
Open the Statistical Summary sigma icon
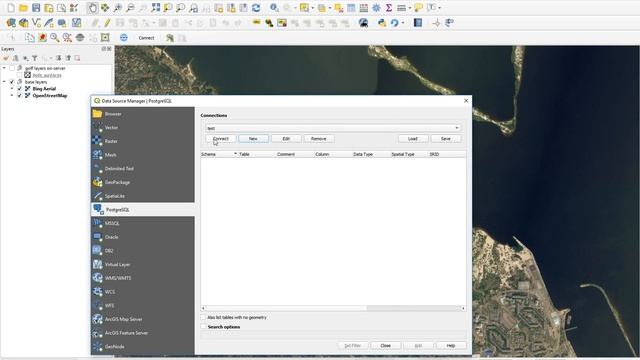(x=389, y=7)
